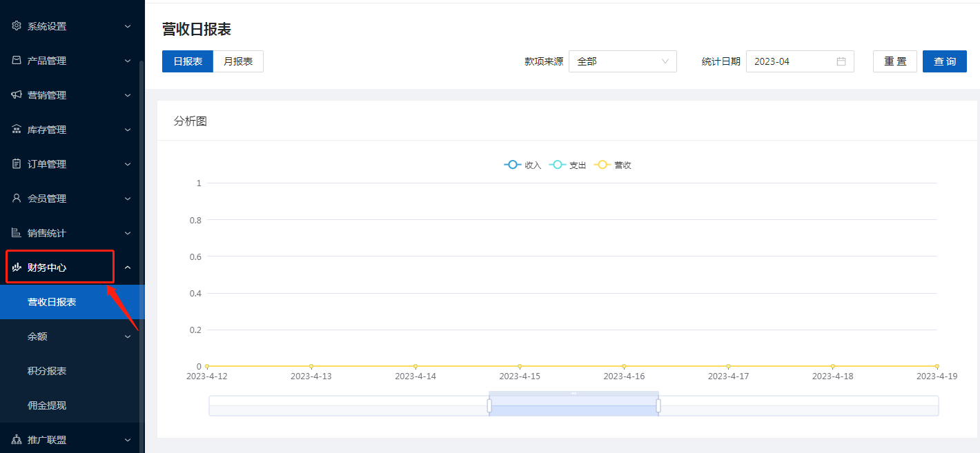The image size is (980, 453).
Task: Open 积分报表 from the sidebar
Action: pyautogui.click(x=47, y=371)
